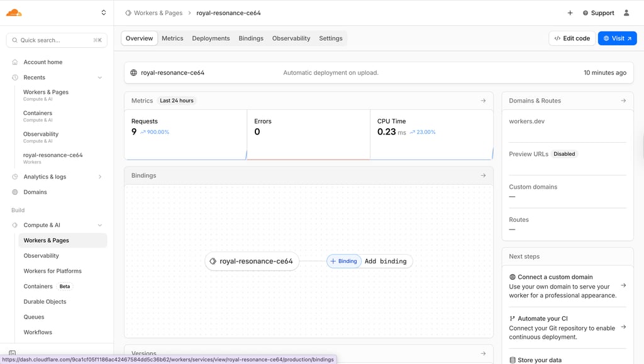Click the globe icon beside royal-resonance-ce64
This screenshot has height=364, width=644.
coord(133,73)
